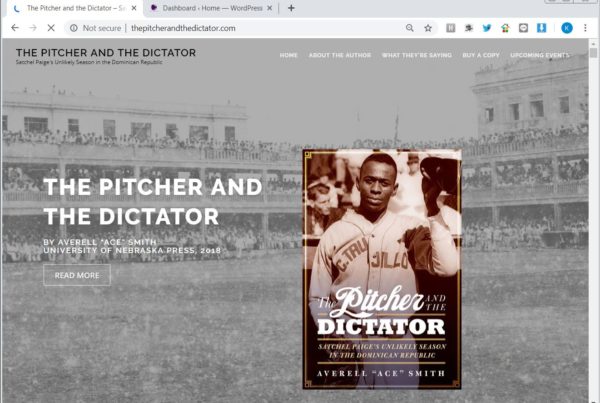Click the browser forward arrow
600x403 pixels.
33,28
